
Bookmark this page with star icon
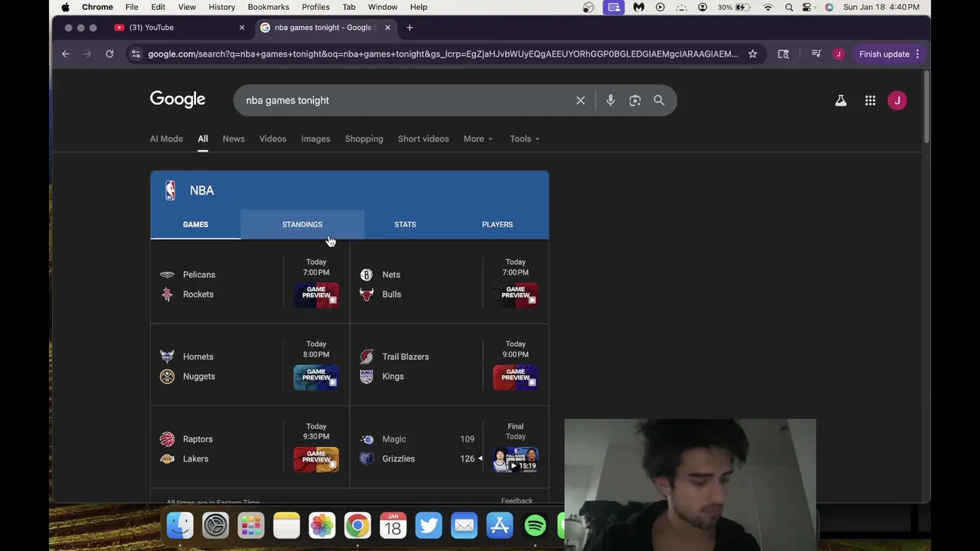753,54
